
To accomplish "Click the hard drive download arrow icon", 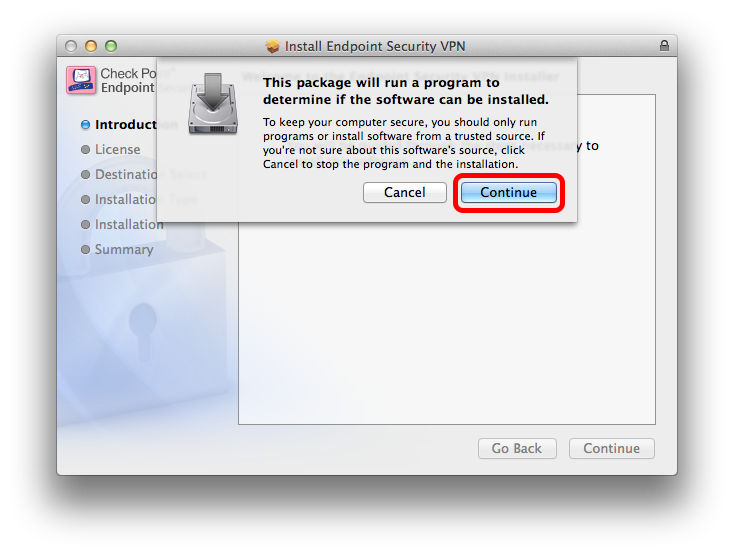I will [x=213, y=103].
